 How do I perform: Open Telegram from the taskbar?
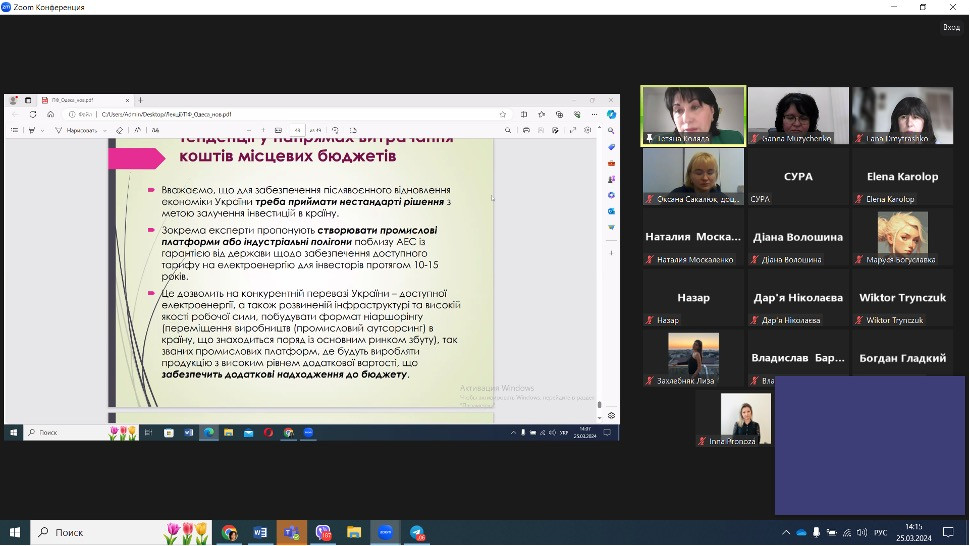coord(417,532)
